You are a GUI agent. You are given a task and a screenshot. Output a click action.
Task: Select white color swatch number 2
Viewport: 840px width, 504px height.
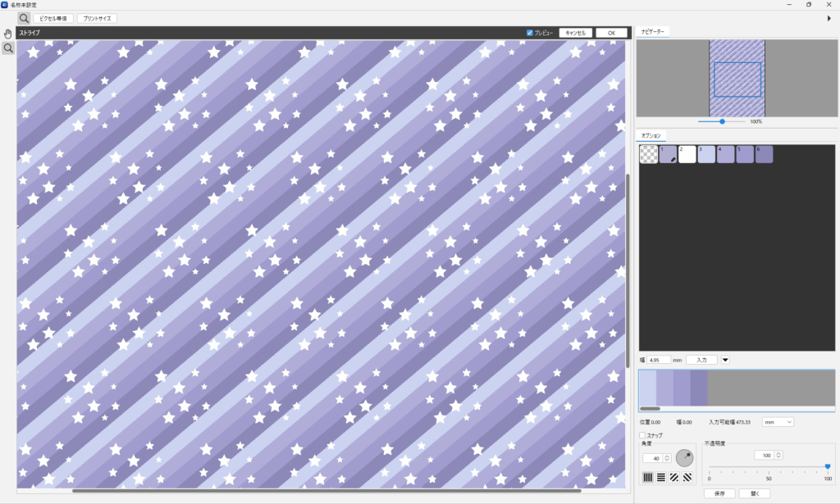(687, 154)
